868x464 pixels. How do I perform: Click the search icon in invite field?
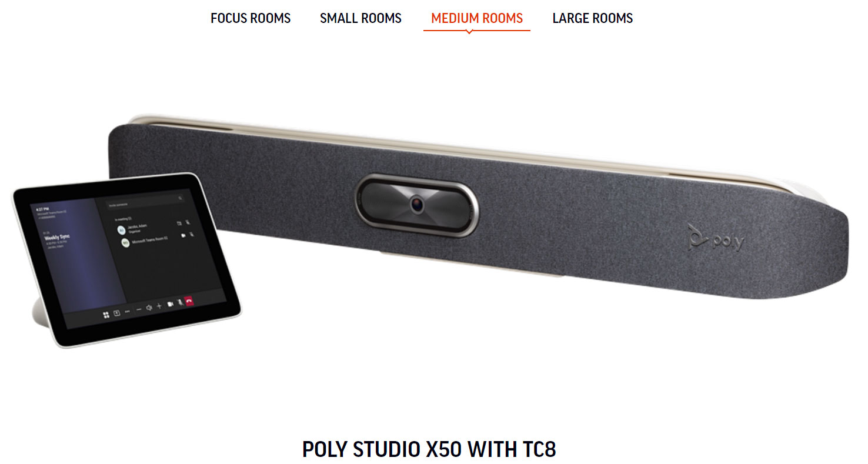180,198
